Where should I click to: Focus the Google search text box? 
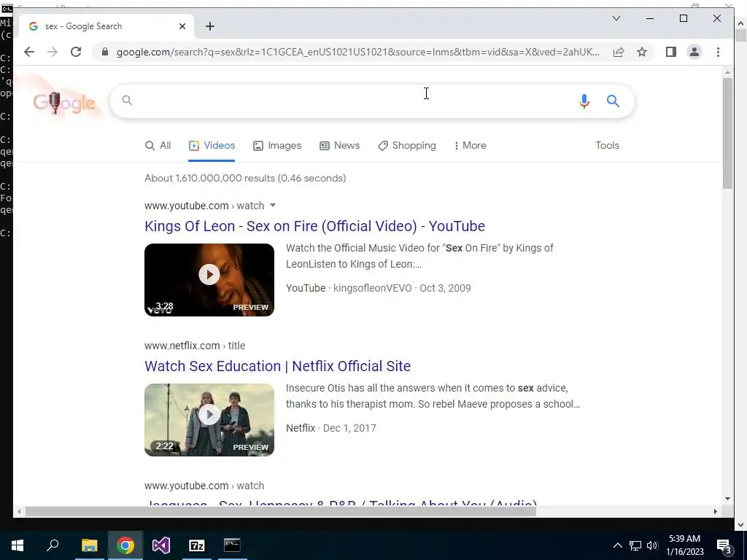click(352, 101)
